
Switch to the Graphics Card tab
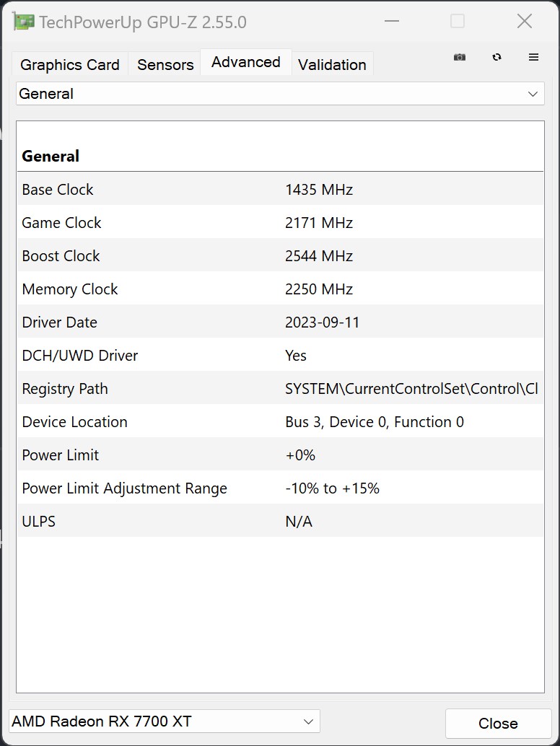click(x=70, y=64)
